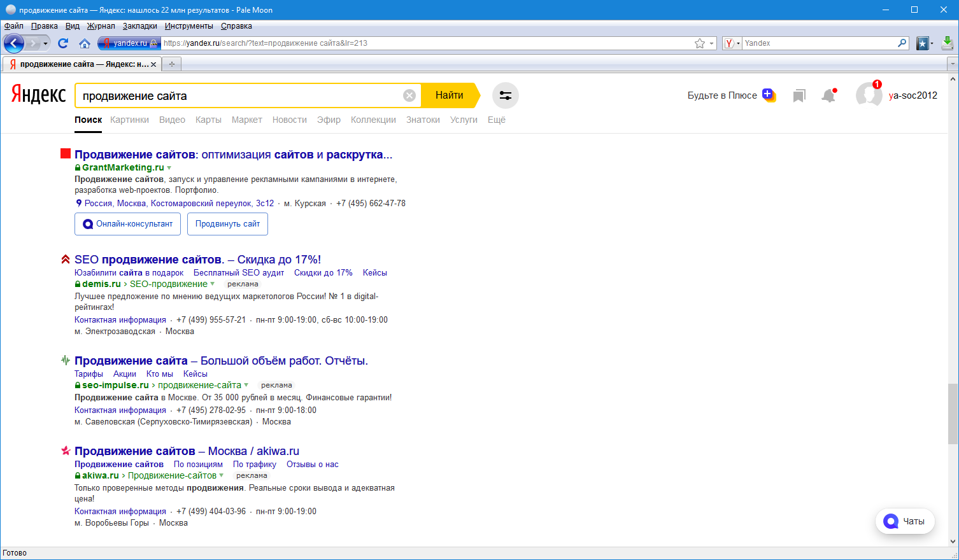Click the scrollbar down arrow
Screen dimensions: 959x560
pyautogui.click(x=953, y=542)
